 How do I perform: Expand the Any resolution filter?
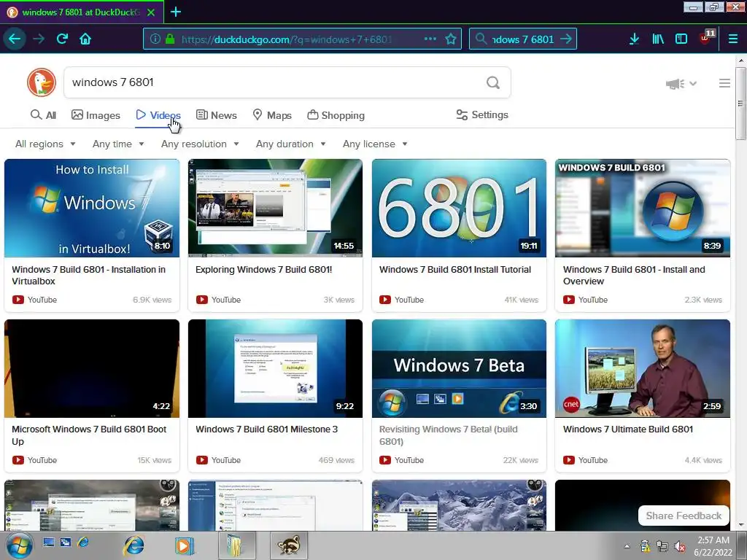tap(200, 144)
